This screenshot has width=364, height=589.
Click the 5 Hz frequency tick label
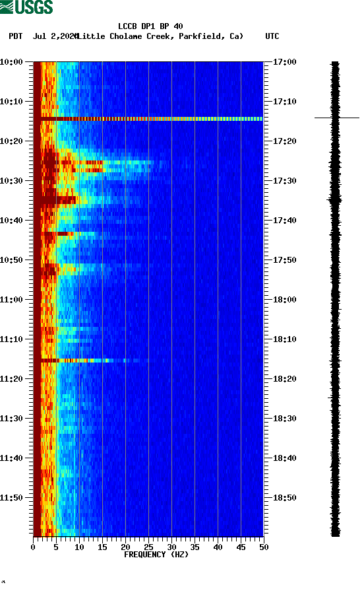pyautogui.click(x=56, y=547)
